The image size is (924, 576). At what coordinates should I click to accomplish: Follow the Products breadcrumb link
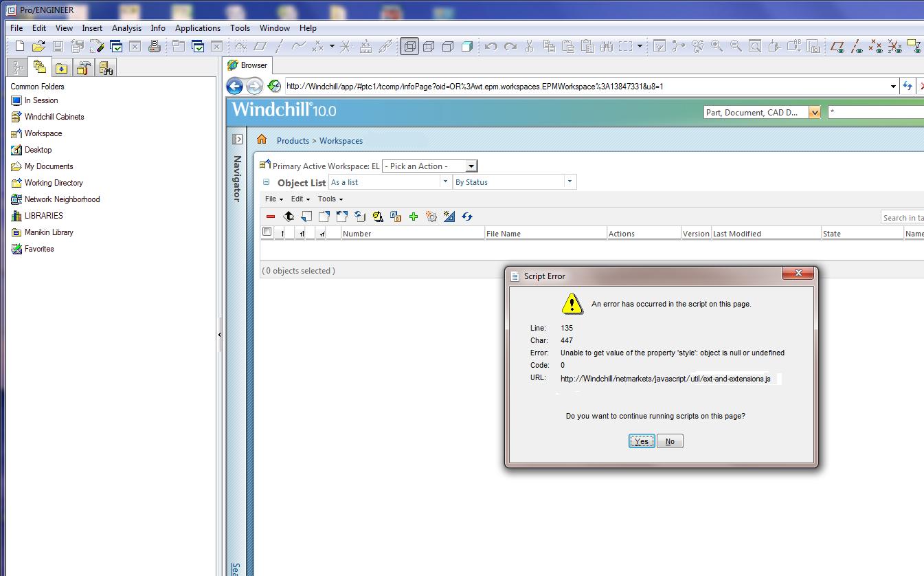point(293,141)
